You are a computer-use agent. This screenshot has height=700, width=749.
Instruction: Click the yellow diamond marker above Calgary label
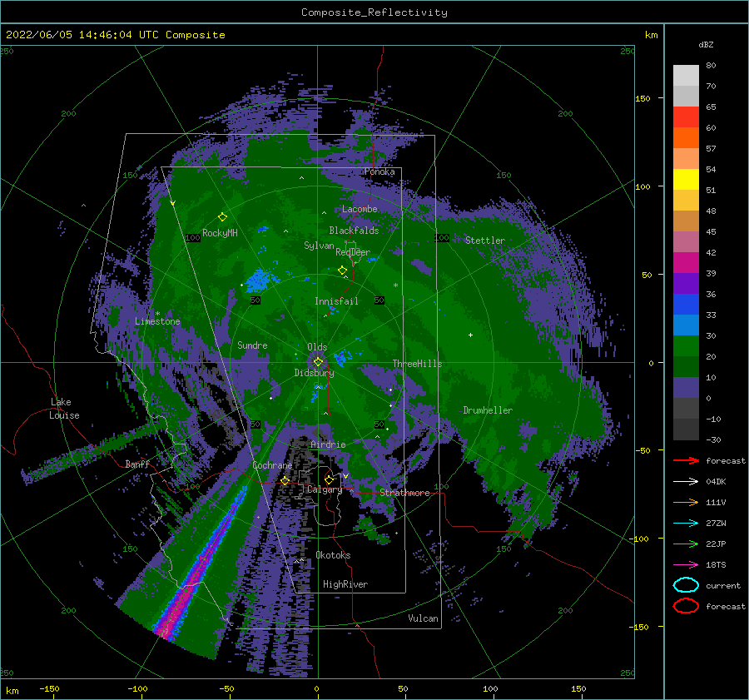[x=329, y=479]
